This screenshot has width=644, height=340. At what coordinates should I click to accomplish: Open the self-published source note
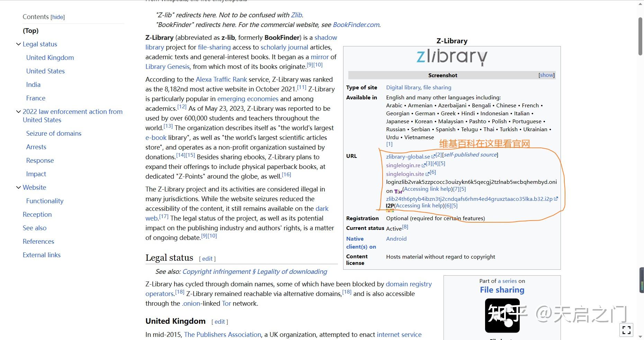click(471, 154)
